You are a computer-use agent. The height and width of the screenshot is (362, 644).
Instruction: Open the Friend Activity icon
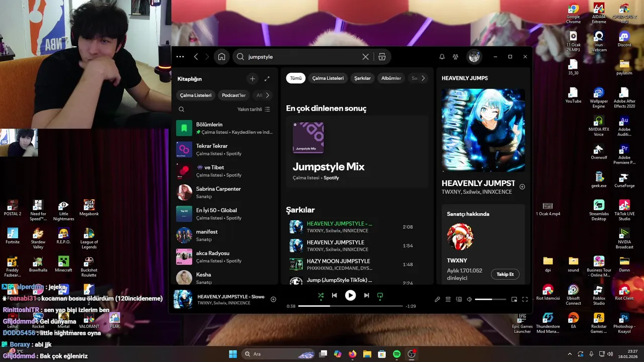455,57
